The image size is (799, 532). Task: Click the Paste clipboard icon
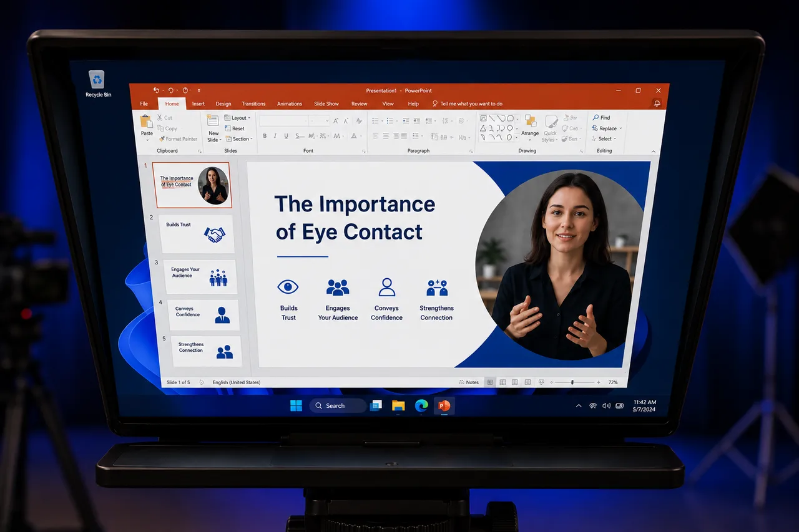tap(147, 121)
